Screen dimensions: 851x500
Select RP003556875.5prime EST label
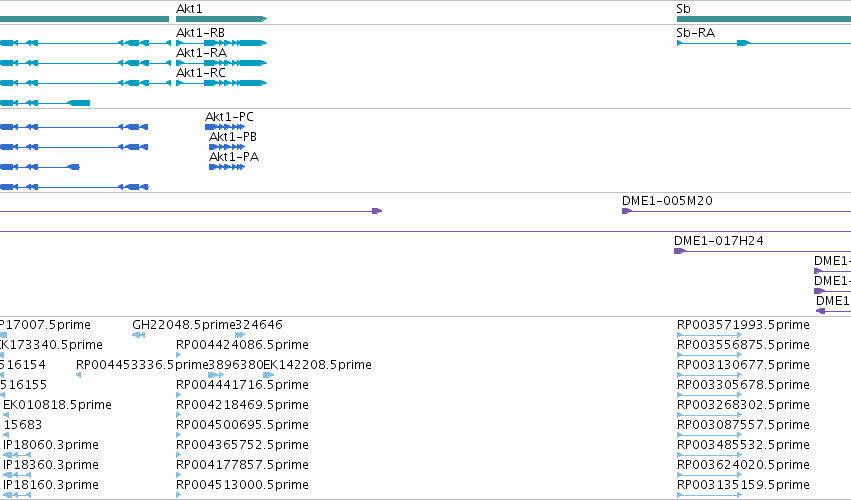(x=743, y=345)
